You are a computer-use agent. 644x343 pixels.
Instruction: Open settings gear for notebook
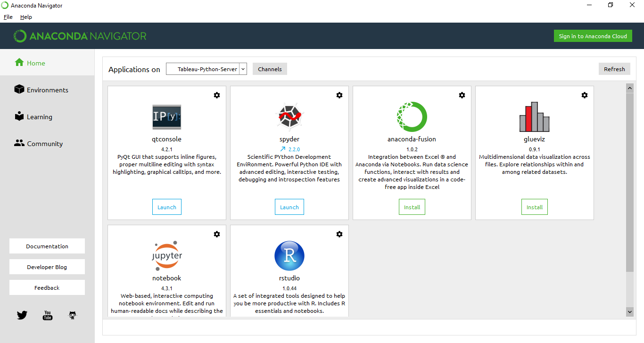coord(217,234)
